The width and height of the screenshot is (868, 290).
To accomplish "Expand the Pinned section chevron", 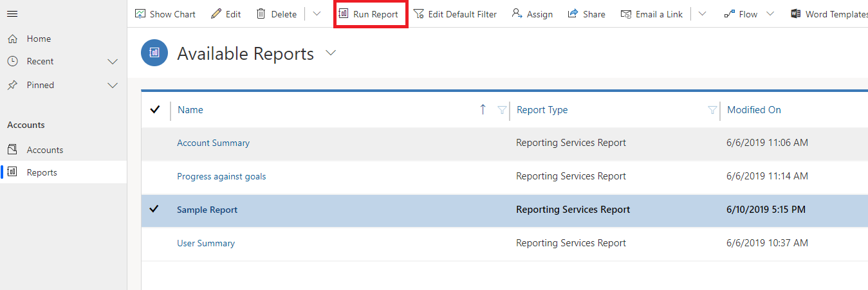I will pos(113,86).
